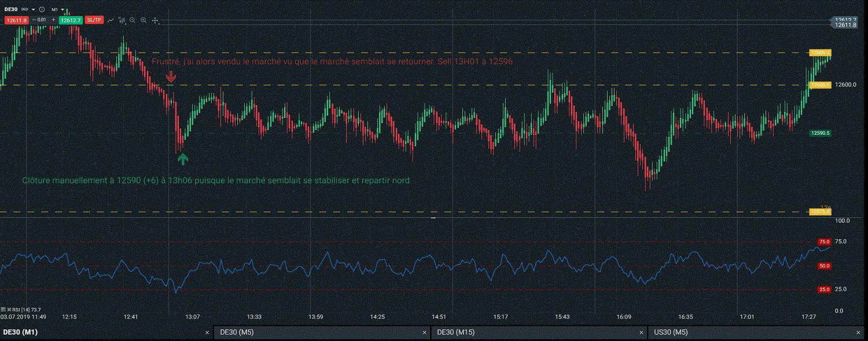The width and height of the screenshot is (868, 341).
Task: Click the RSI 25.0 level label
Action: 824,290
